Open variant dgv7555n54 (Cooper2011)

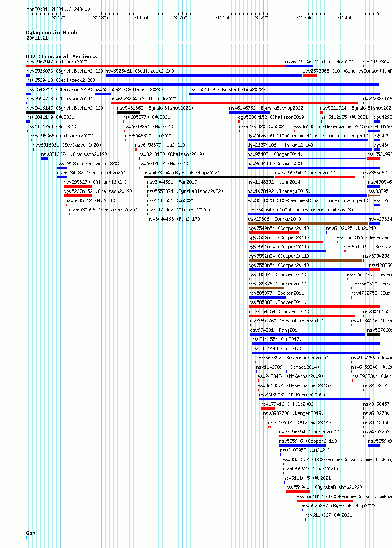305,173
